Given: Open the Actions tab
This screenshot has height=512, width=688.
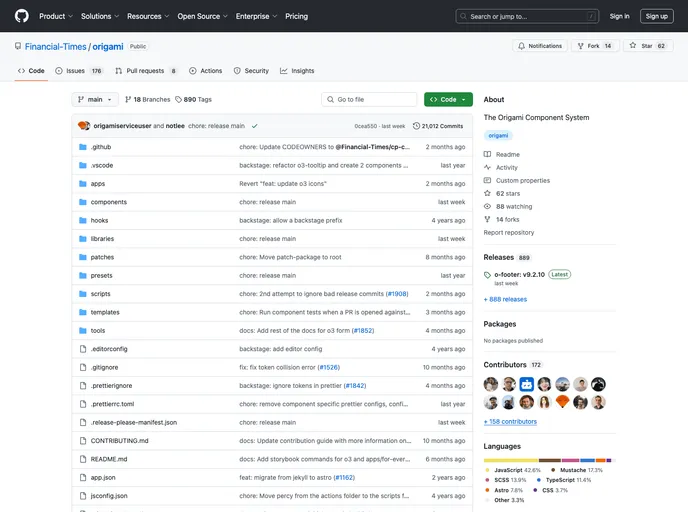Looking at the screenshot, I should tap(205, 71).
